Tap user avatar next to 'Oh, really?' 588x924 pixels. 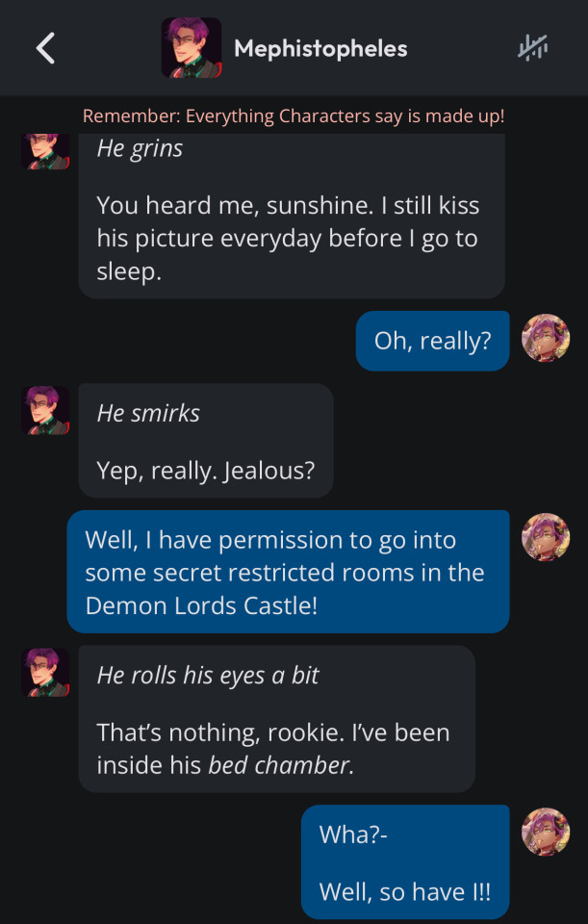tap(546, 339)
